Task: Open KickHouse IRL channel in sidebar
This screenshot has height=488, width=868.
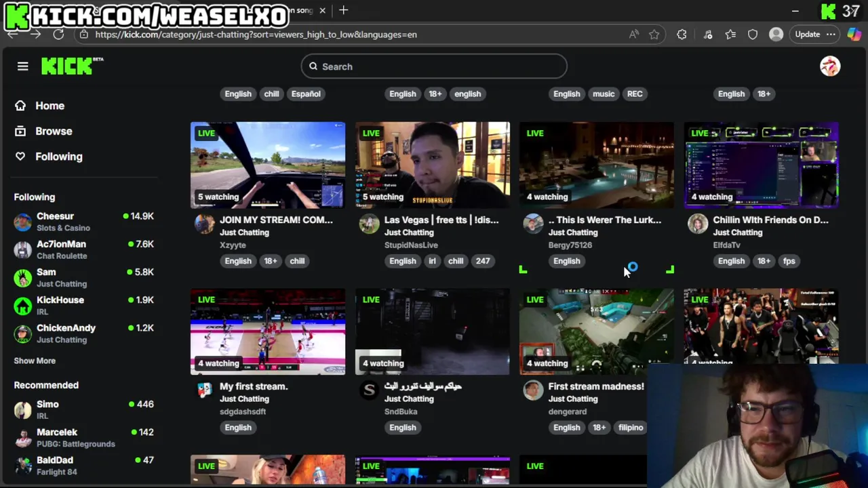Action: coord(84,306)
